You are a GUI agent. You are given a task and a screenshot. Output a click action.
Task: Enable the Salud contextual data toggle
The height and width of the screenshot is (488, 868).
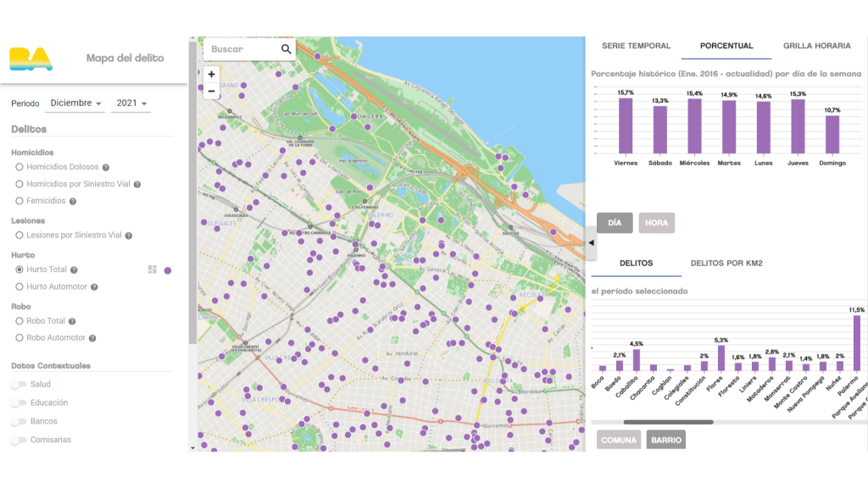point(19,385)
